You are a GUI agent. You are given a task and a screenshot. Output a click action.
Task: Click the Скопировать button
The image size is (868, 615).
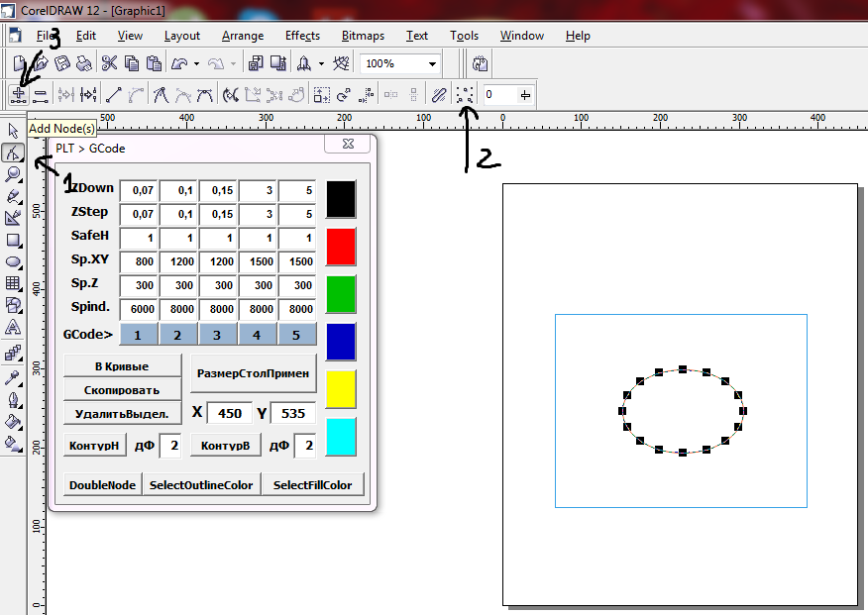pos(122,390)
